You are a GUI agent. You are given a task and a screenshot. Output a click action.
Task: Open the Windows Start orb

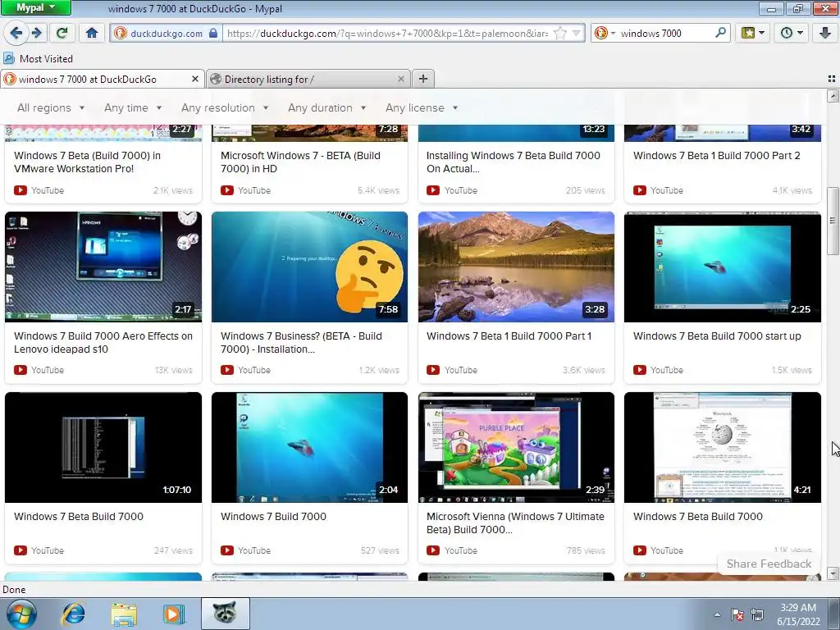(21, 614)
